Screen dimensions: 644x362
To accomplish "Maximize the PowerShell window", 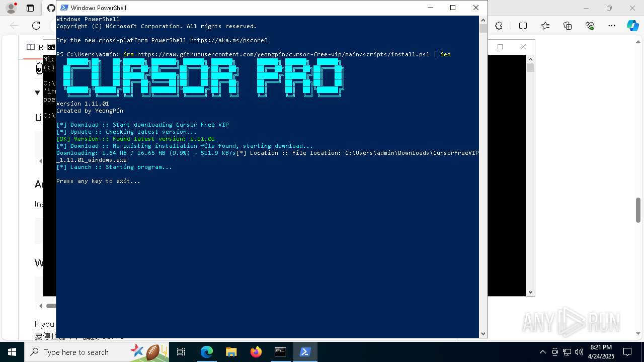I will tap(453, 8).
